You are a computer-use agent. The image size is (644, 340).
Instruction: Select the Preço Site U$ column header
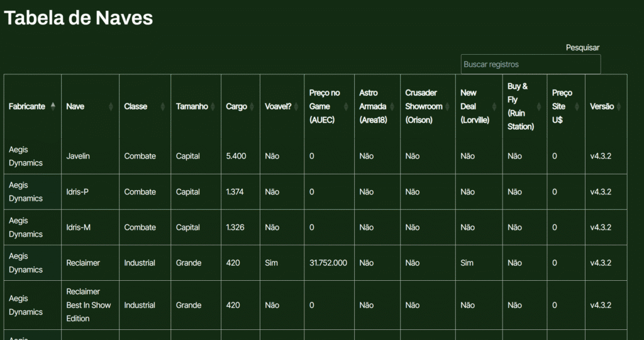click(561, 106)
